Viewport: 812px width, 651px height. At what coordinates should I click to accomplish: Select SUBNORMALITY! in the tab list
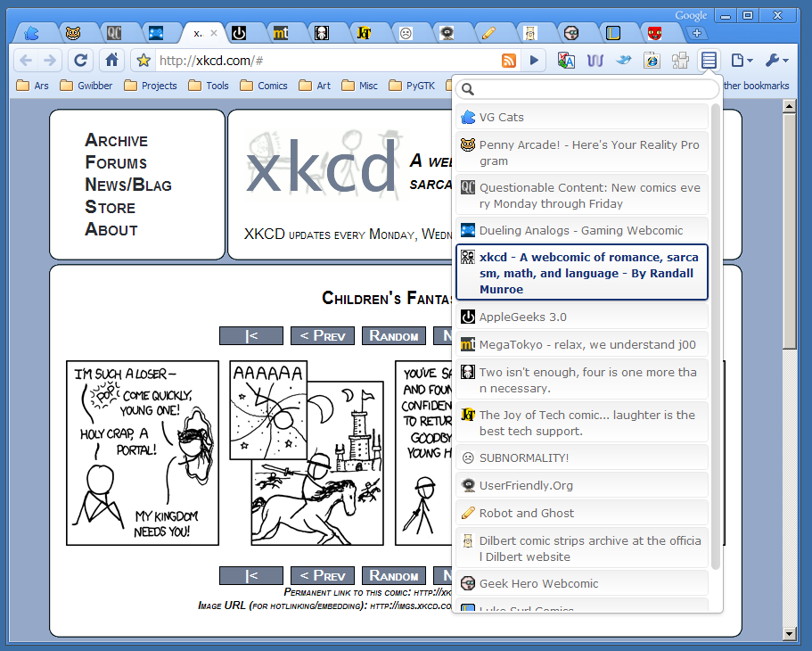[x=582, y=457]
